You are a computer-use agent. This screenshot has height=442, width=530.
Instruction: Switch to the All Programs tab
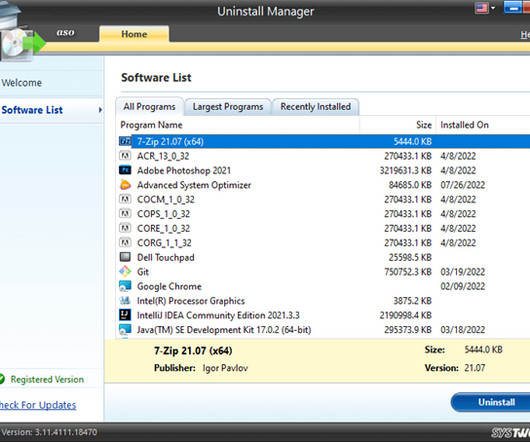click(x=149, y=107)
